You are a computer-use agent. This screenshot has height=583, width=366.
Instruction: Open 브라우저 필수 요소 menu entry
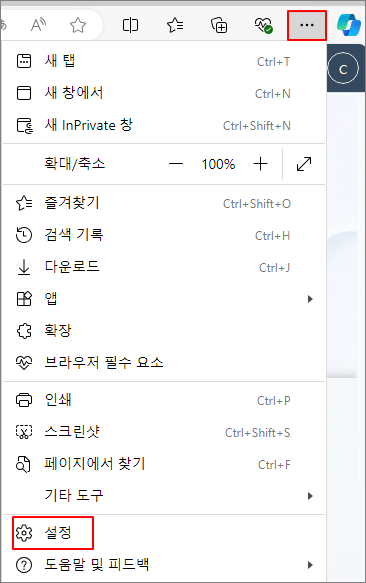[164, 363]
